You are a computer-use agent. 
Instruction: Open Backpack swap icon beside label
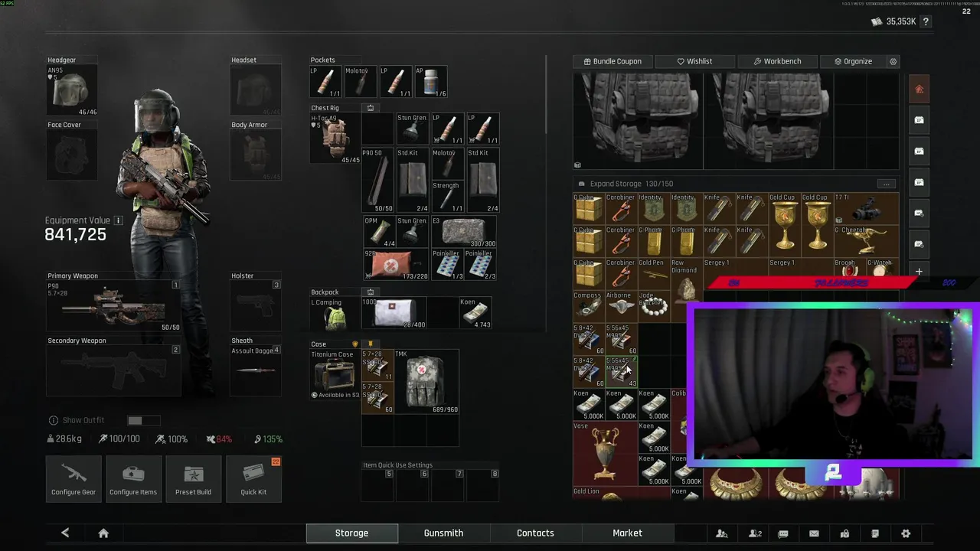click(x=371, y=292)
